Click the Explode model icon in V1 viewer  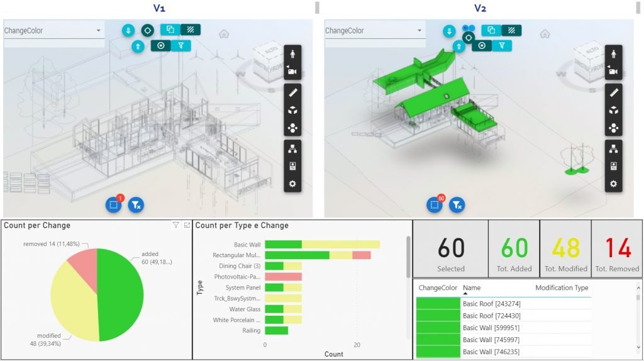(x=292, y=128)
